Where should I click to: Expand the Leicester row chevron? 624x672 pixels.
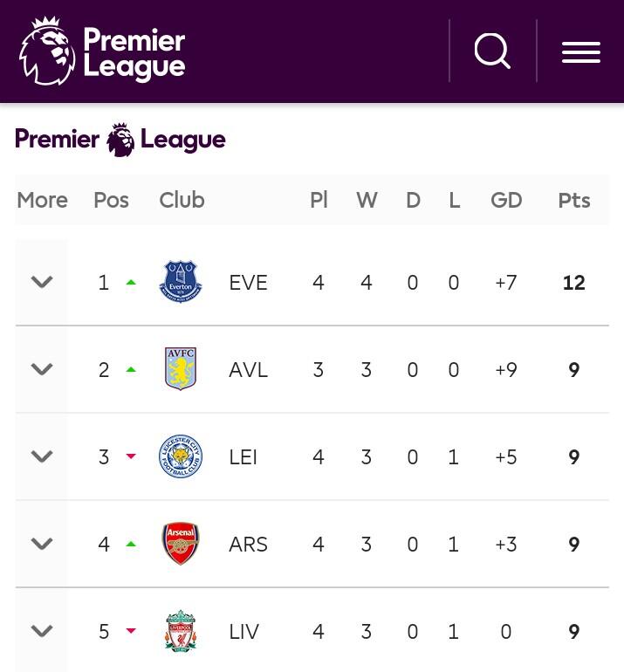pyautogui.click(x=42, y=456)
